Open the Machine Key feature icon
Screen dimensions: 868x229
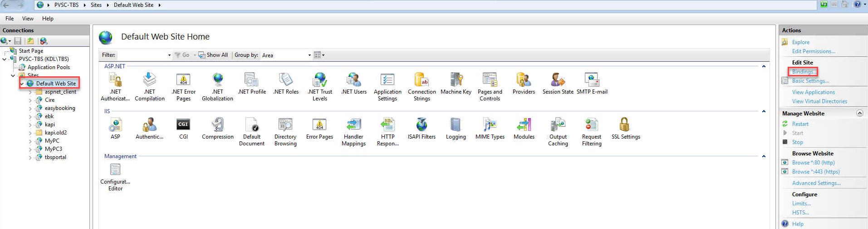pos(456,80)
